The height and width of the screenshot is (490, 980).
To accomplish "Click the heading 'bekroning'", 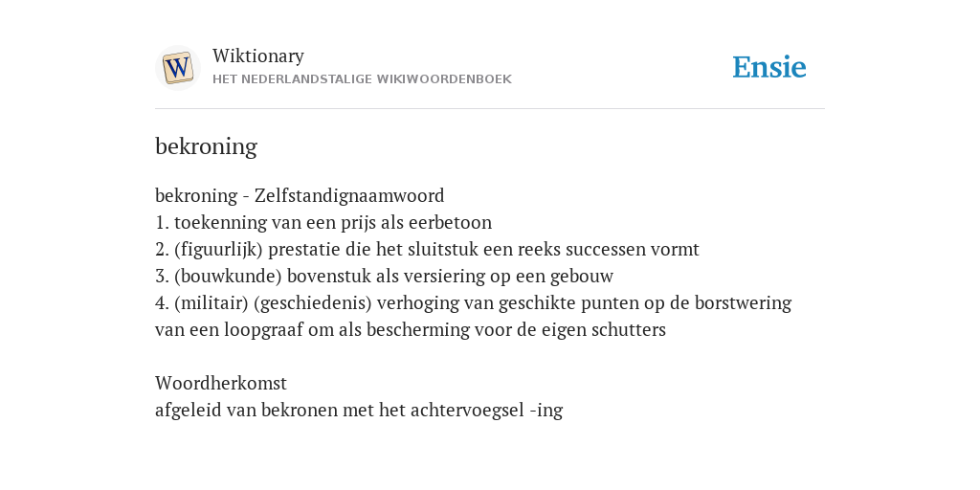I will (207, 146).
